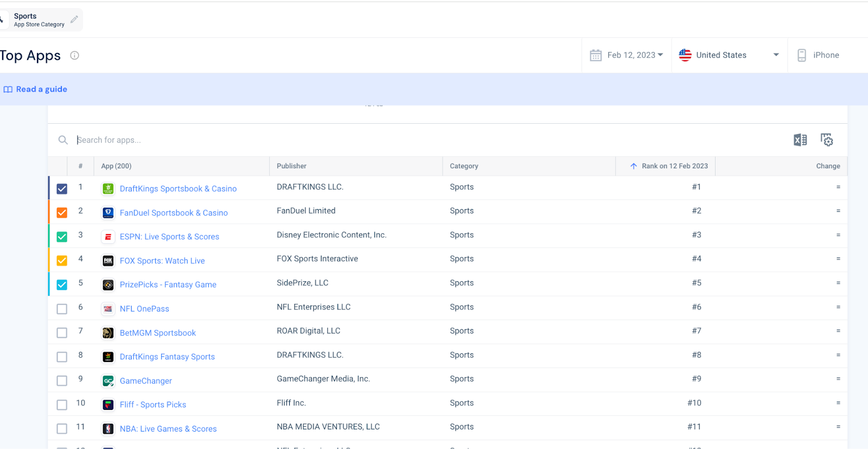
Task: Click the Excel export icon
Action: pos(800,140)
